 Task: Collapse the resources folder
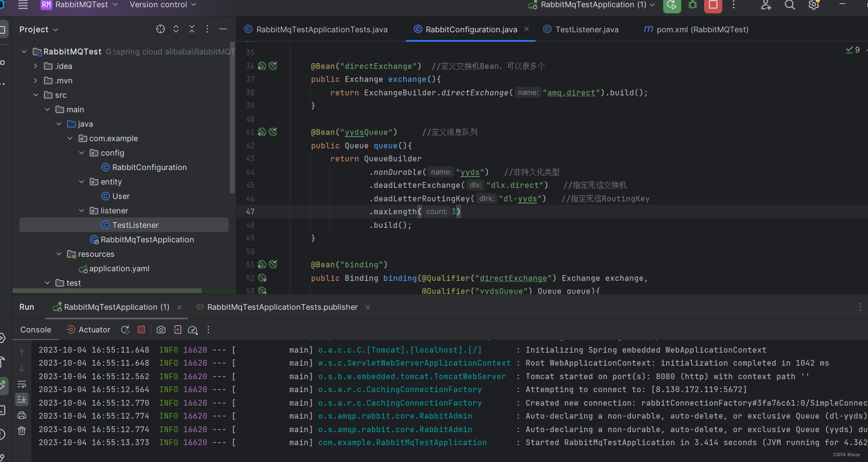click(59, 254)
